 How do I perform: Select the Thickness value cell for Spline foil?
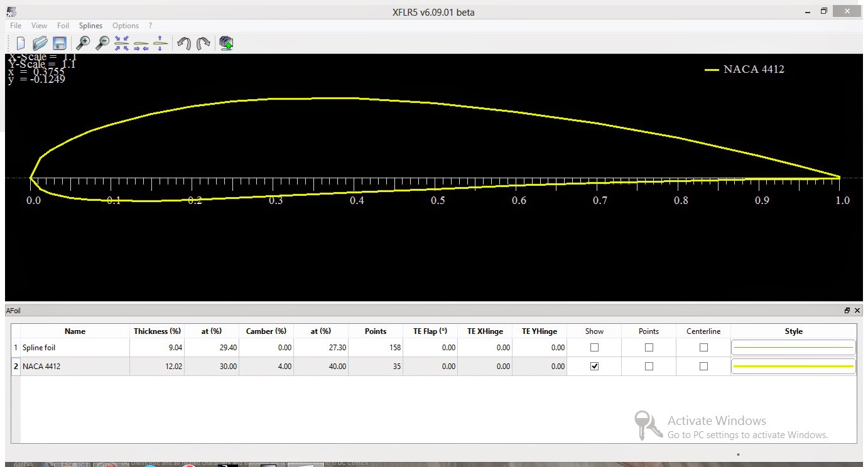tap(157, 347)
